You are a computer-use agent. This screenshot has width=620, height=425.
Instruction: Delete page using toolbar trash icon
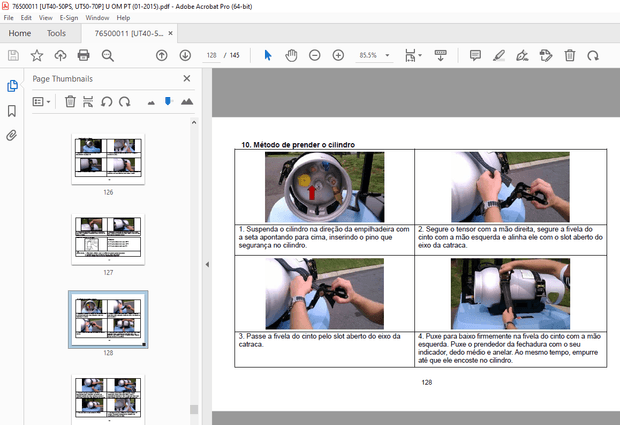pyautogui.click(x=570, y=55)
